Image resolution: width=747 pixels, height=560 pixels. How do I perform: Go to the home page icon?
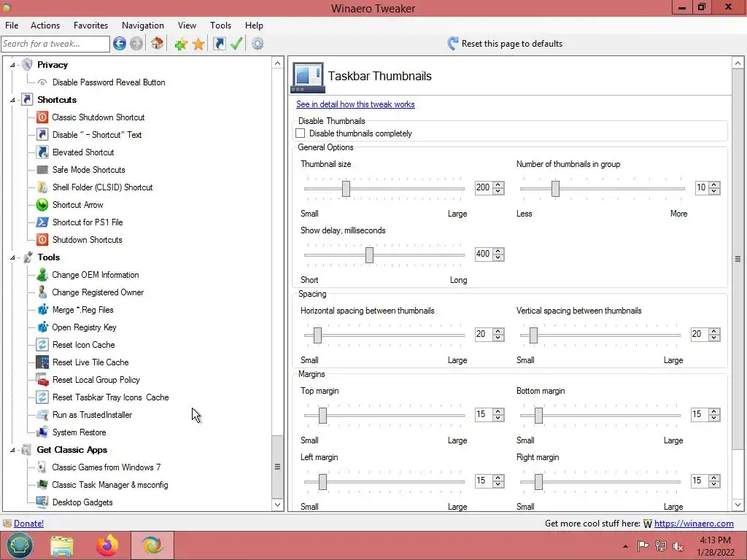(x=158, y=44)
